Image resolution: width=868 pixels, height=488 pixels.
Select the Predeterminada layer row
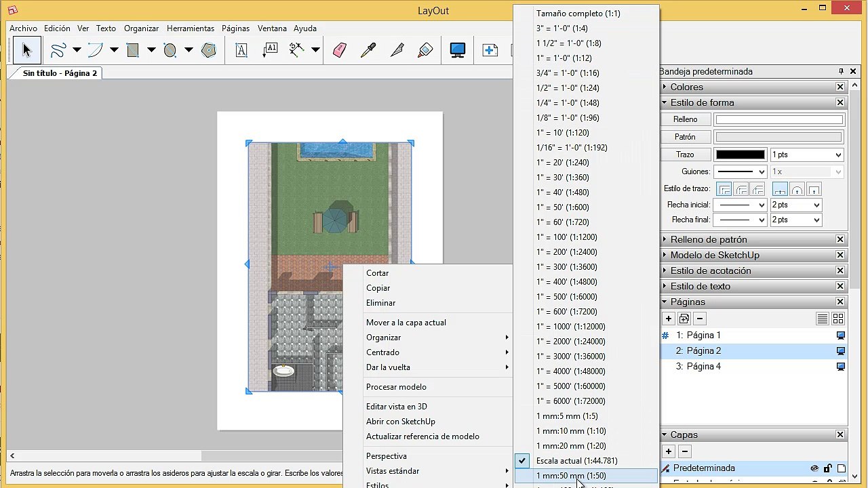pos(754,468)
